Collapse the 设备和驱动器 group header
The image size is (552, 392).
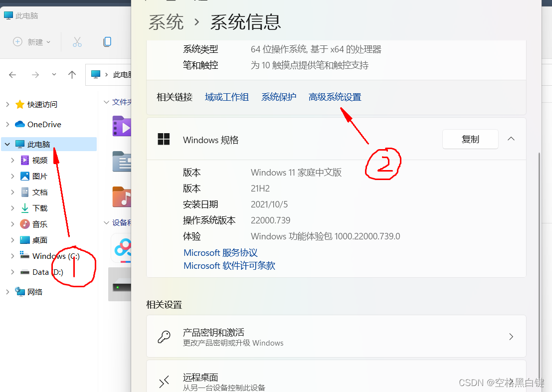[x=106, y=223]
